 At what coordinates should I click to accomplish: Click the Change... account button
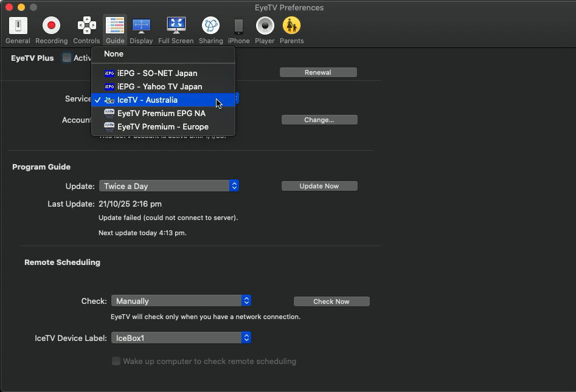pos(319,120)
